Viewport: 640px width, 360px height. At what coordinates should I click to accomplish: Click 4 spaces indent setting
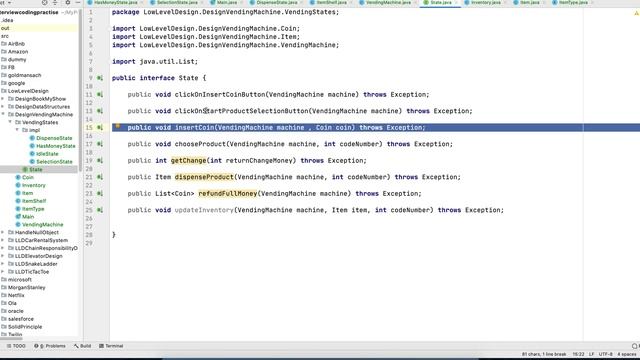click(627, 354)
